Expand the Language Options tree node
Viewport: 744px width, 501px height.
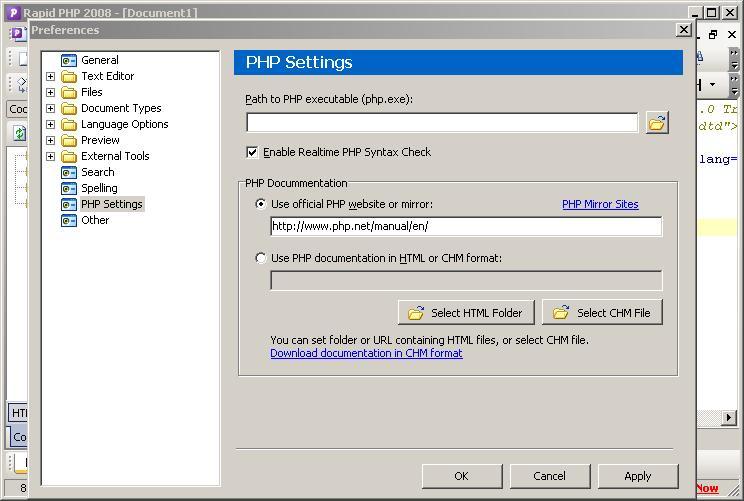tap(50, 125)
